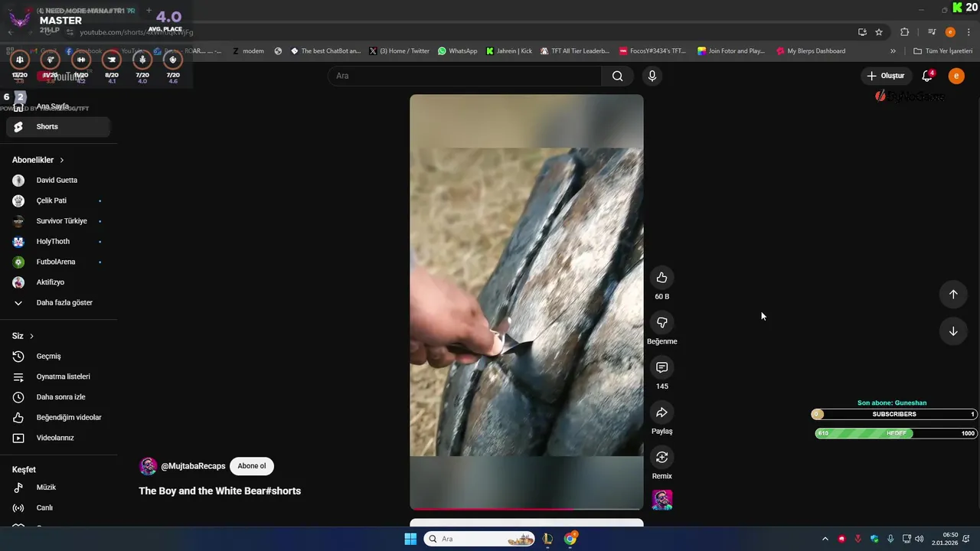Open Chrome media control icon
This screenshot has width=980, height=551.
(x=932, y=32)
